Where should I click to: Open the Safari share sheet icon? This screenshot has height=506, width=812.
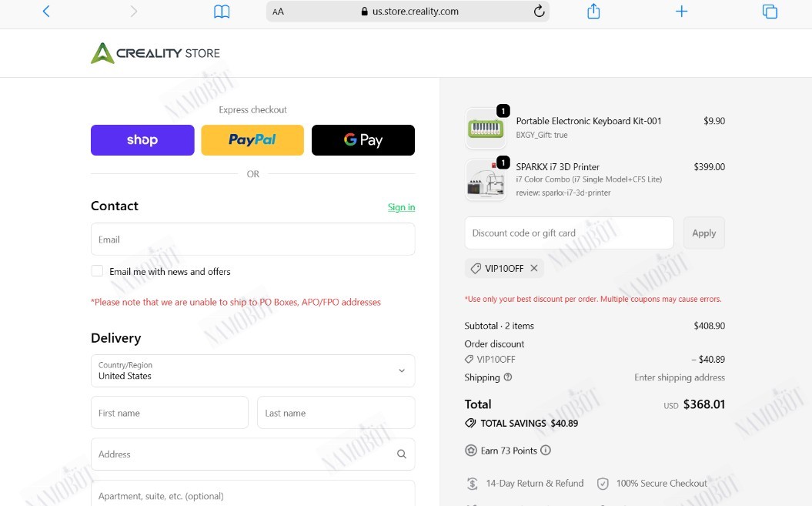point(593,11)
